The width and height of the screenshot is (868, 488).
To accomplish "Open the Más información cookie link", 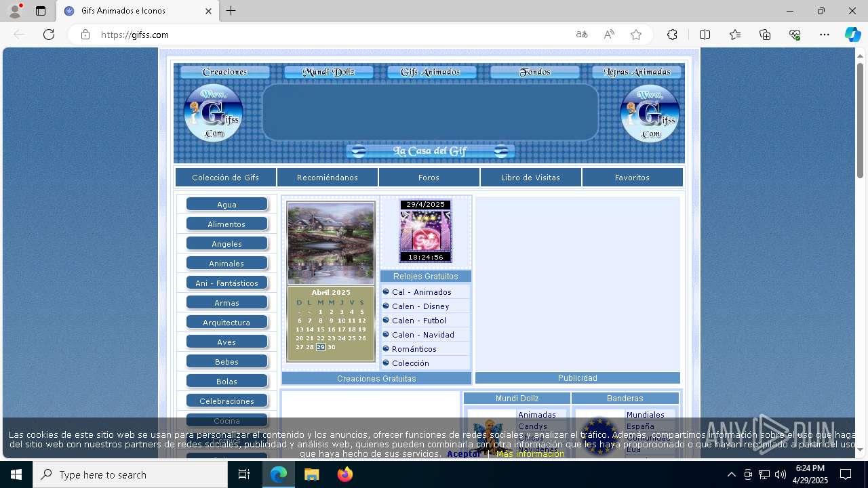I will [x=530, y=454].
